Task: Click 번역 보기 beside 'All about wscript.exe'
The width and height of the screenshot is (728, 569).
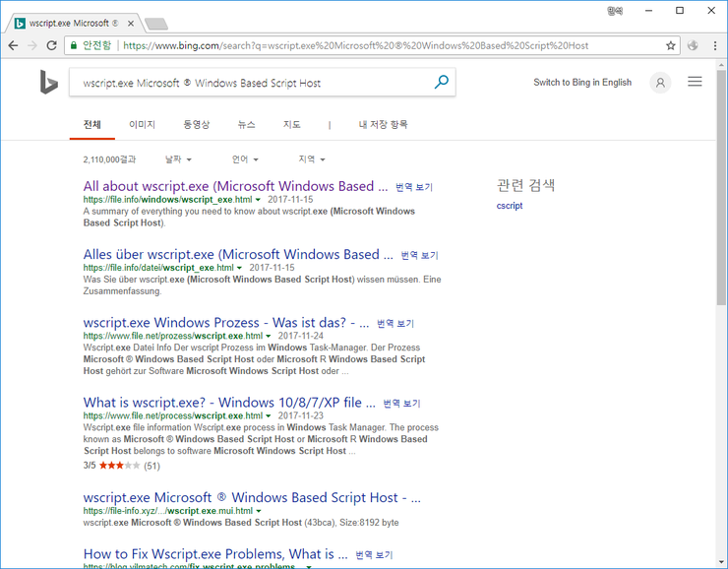Action: (414, 187)
